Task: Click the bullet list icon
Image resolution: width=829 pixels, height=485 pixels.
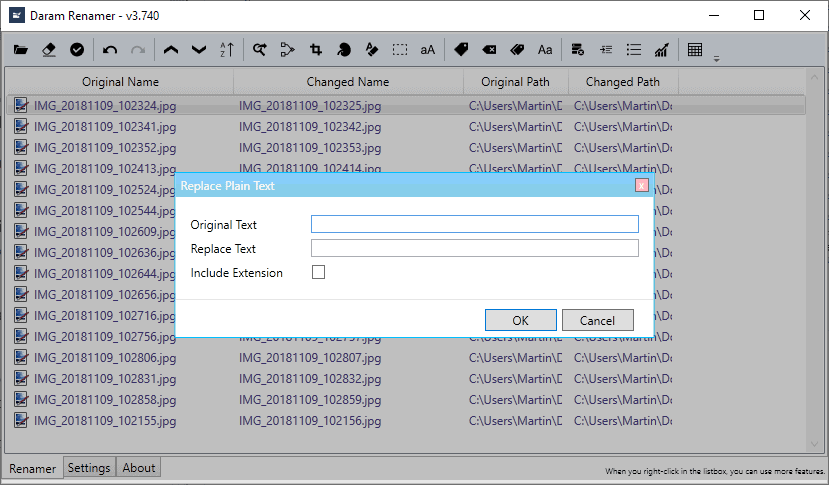Action: (633, 50)
